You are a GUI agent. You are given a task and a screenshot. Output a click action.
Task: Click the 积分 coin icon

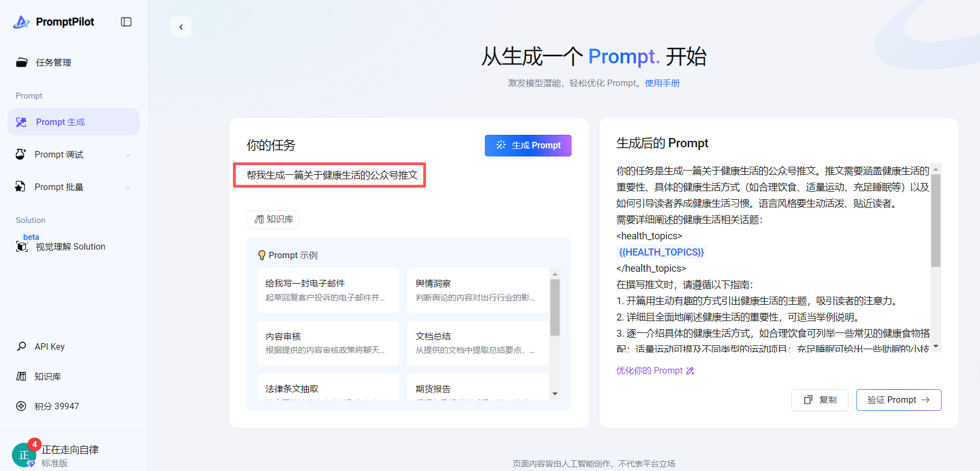click(21, 406)
